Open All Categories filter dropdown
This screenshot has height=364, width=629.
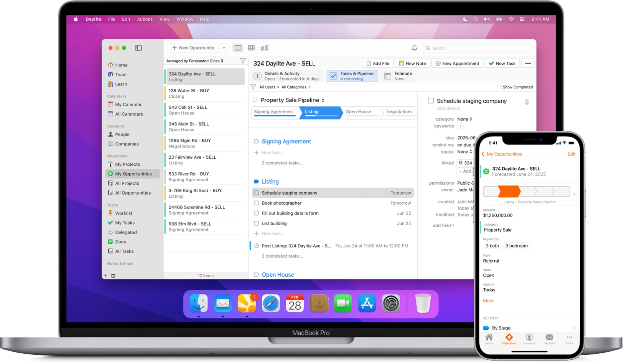tap(296, 87)
